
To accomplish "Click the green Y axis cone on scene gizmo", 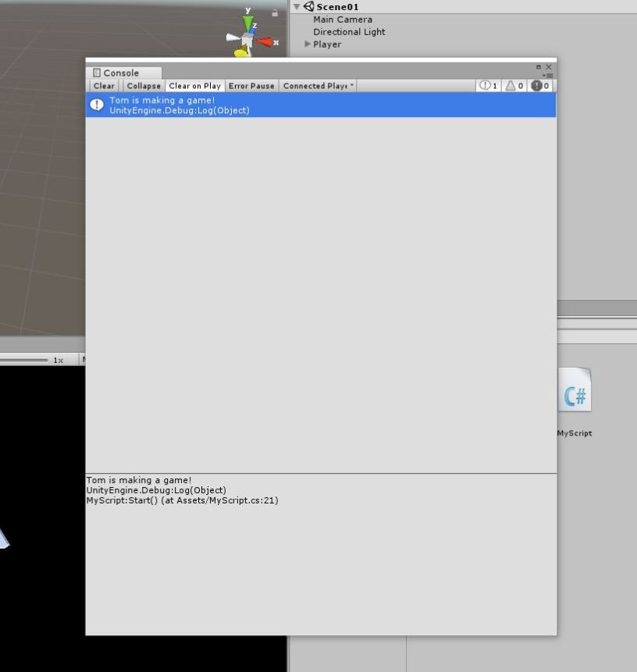I will tap(248, 24).
